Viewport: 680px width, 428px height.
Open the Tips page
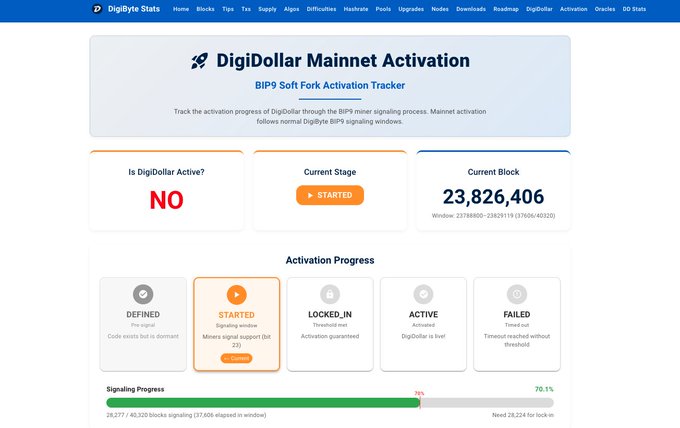pyautogui.click(x=228, y=9)
